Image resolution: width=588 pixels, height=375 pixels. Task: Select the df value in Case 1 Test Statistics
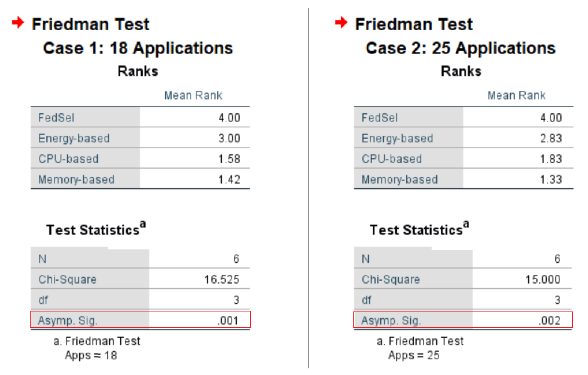tap(236, 300)
